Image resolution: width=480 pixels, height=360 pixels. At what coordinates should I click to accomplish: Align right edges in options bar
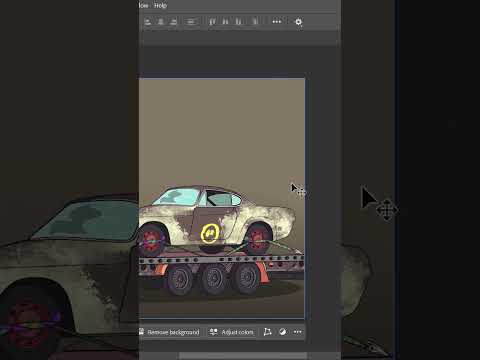tap(173, 22)
